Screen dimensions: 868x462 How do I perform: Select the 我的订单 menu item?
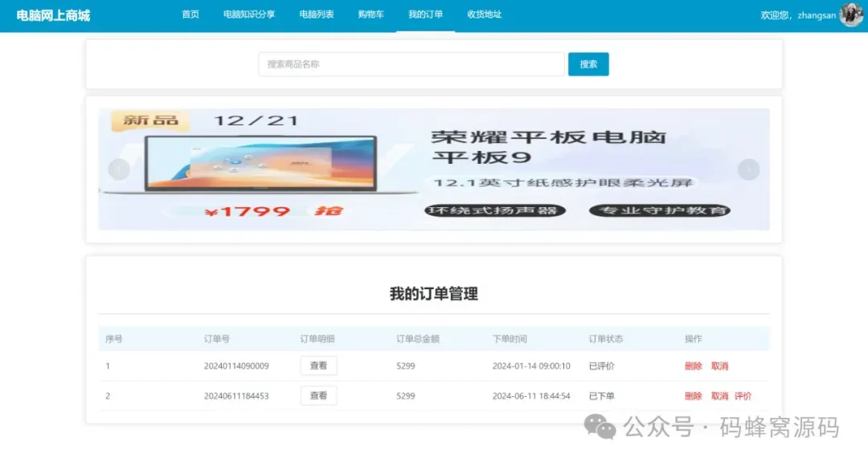click(x=426, y=14)
